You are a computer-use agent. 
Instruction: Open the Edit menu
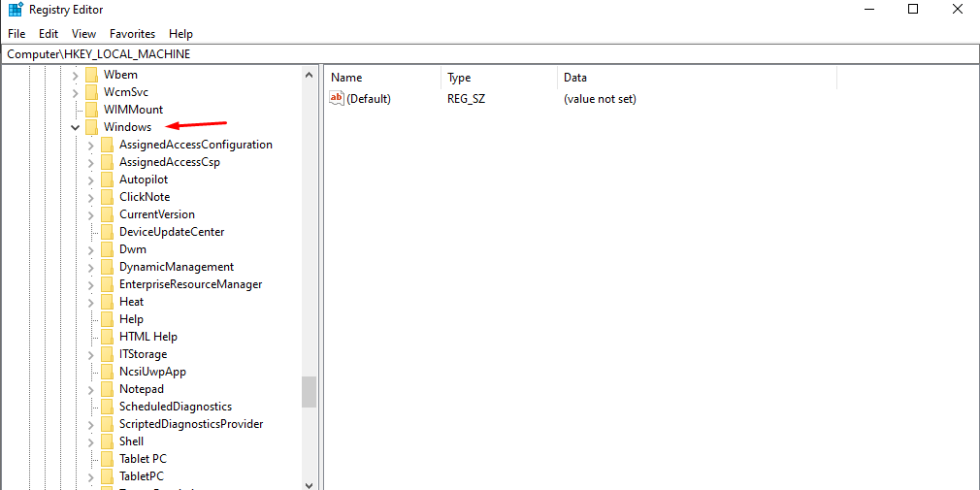pyautogui.click(x=49, y=34)
